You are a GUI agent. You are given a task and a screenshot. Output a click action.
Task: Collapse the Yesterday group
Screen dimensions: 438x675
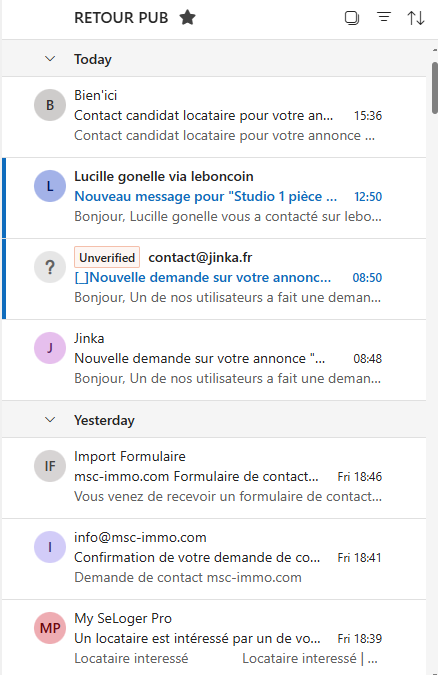click(50, 419)
